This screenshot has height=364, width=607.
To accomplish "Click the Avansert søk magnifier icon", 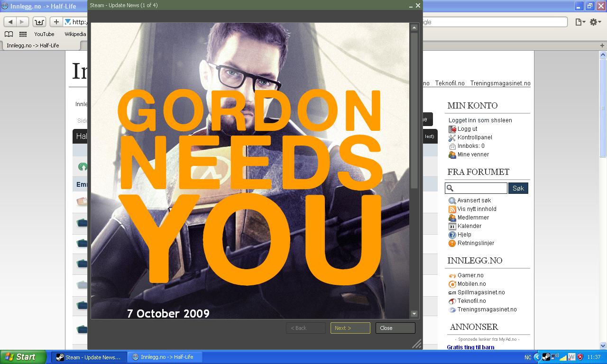I will pyautogui.click(x=452, y=200).
